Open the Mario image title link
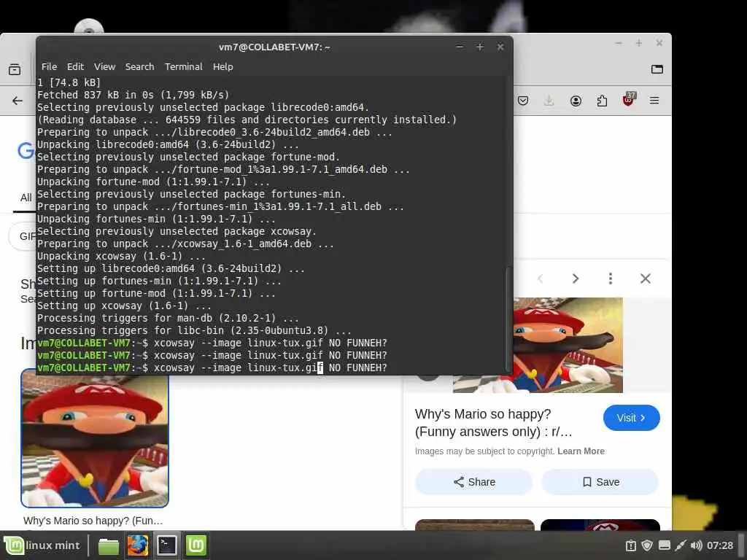The height and width of the screenshot is (560, 747). tap(494, 423)
